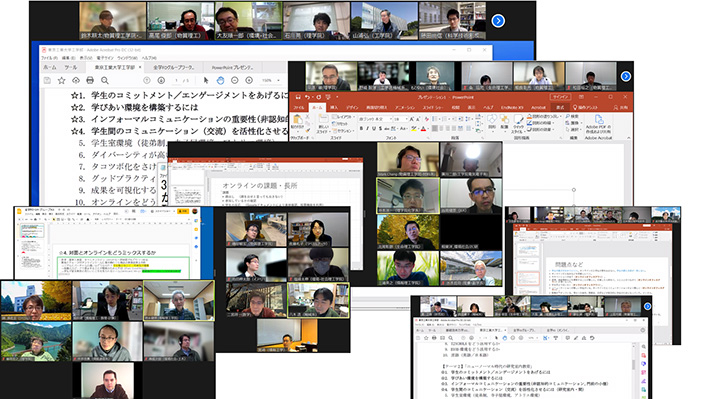Click the 共有 share button in PowerPoint

621,107
